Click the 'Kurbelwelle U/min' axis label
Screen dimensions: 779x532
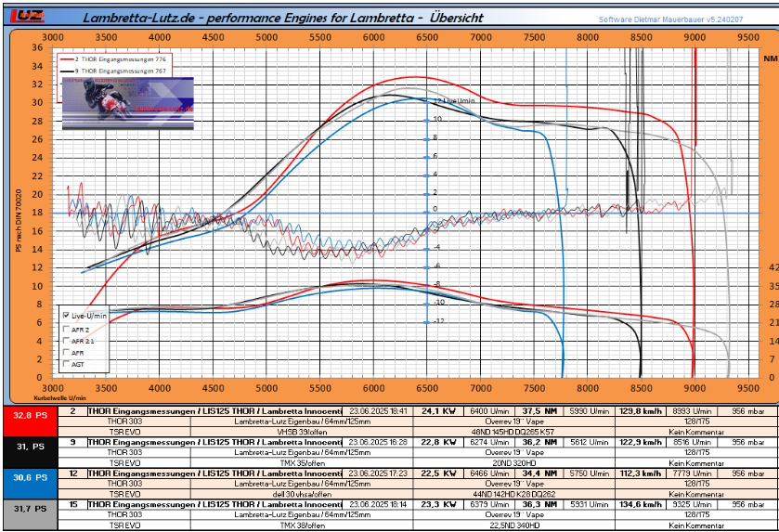(x=59, y=398)
